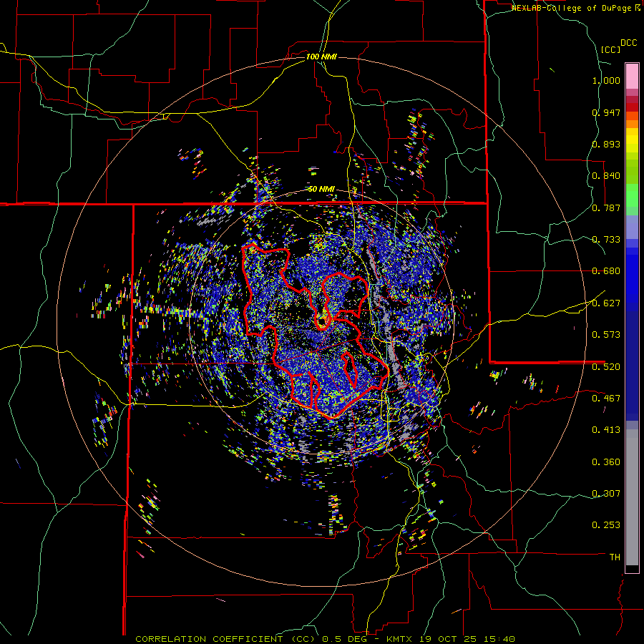Click the 50 NMI range ring label

point(321,189)
